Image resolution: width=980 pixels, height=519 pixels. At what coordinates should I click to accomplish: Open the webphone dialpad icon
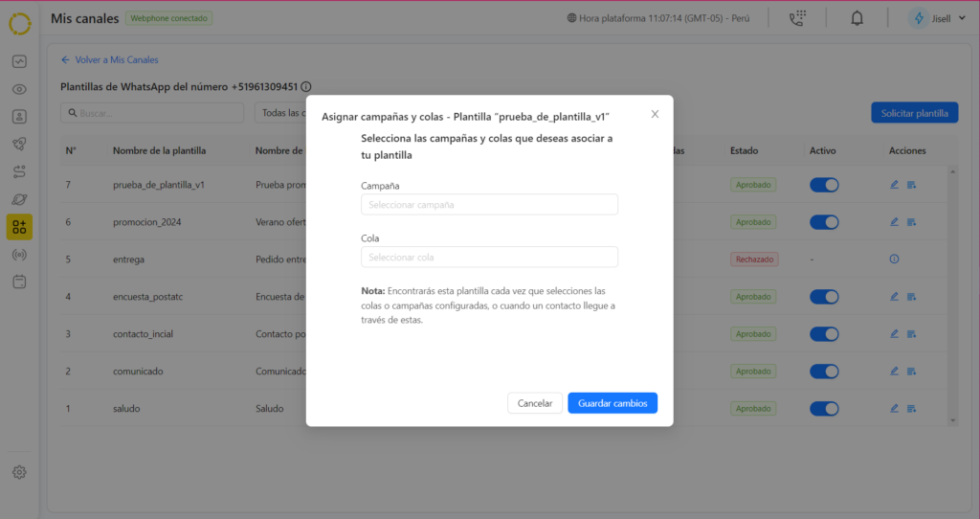(x=797, y=18)
